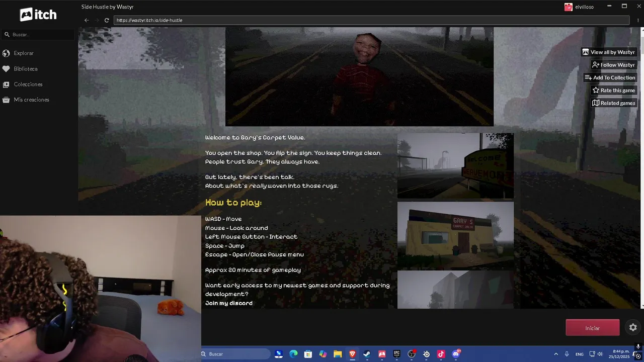Open the three-dot menu beside the address bar
644x362 pixels.
tap(637, 20)
